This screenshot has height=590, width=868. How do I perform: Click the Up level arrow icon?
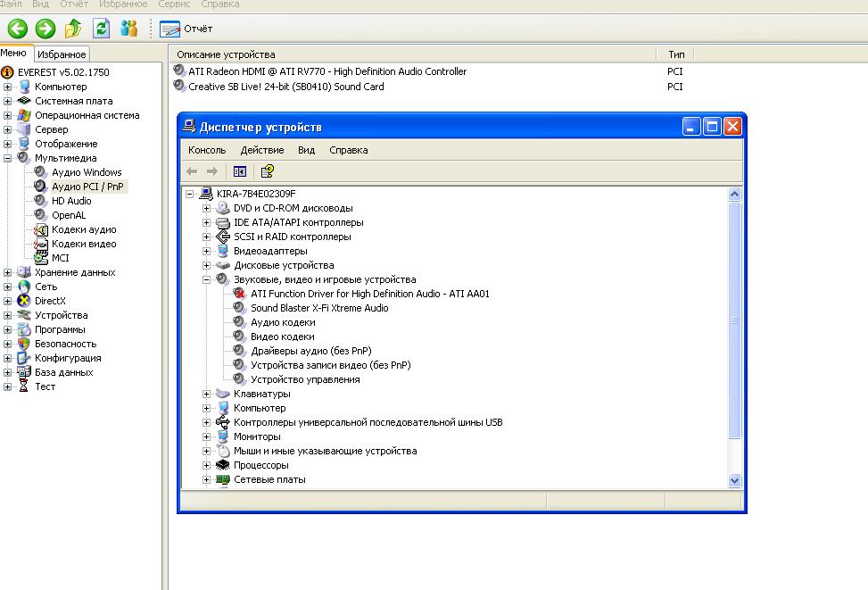[73, 29]
